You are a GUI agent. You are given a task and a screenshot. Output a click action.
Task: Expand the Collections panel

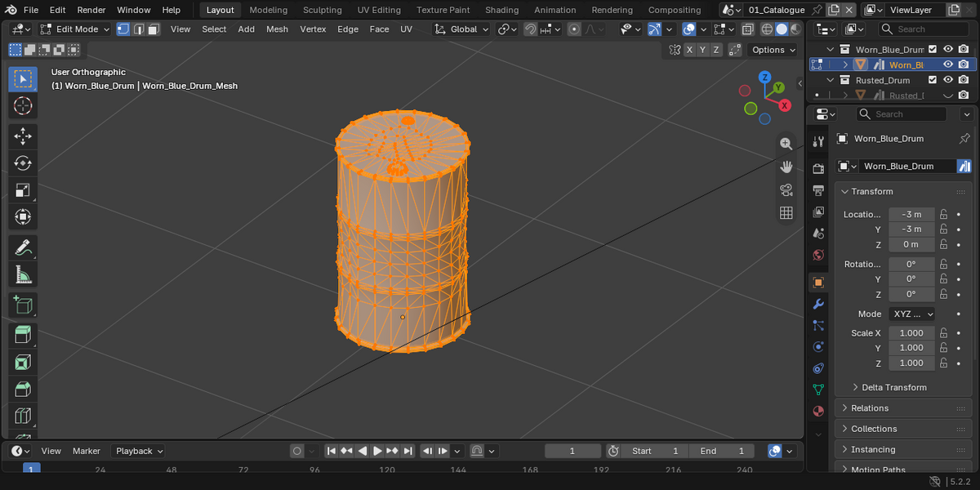click(903, 429)
